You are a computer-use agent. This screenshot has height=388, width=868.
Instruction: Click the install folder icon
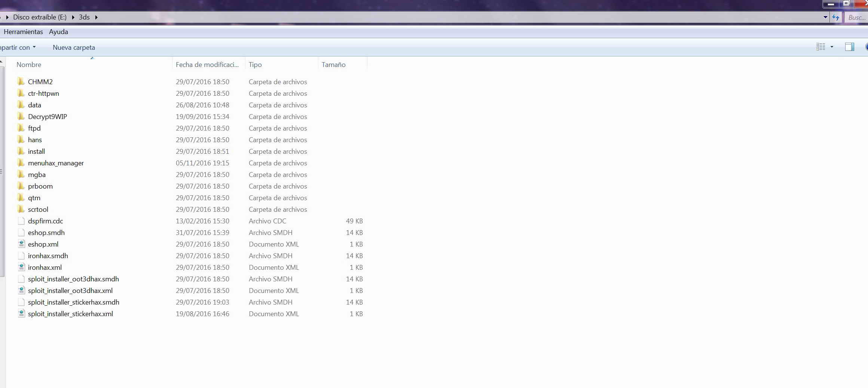21,151
